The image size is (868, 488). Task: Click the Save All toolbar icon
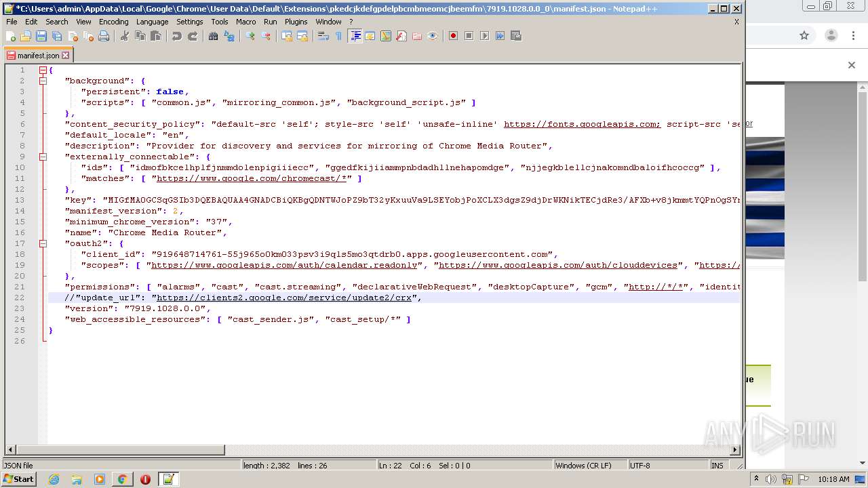(x=57, y=36)
